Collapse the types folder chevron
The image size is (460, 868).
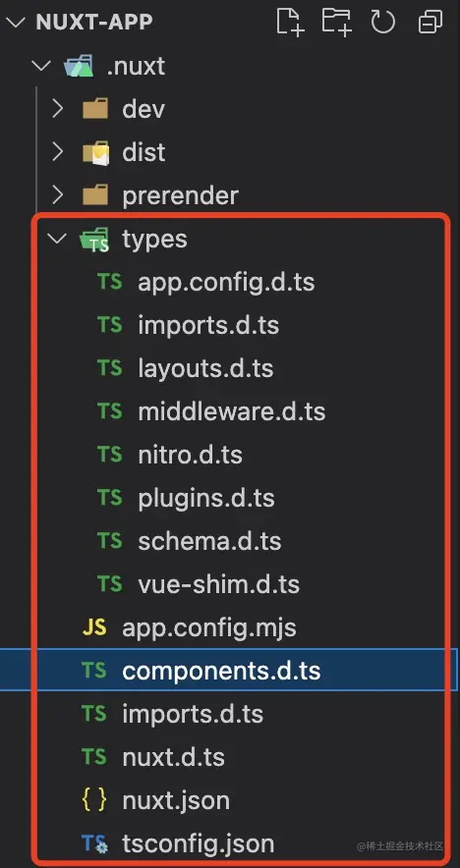[x=57, y=239]
